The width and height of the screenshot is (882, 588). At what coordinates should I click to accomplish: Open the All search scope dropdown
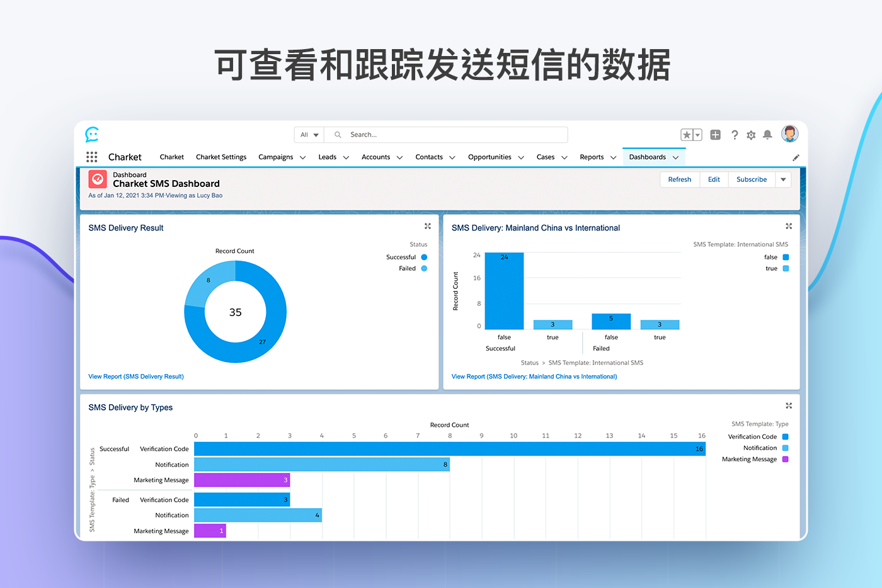(x=309, y=135)
